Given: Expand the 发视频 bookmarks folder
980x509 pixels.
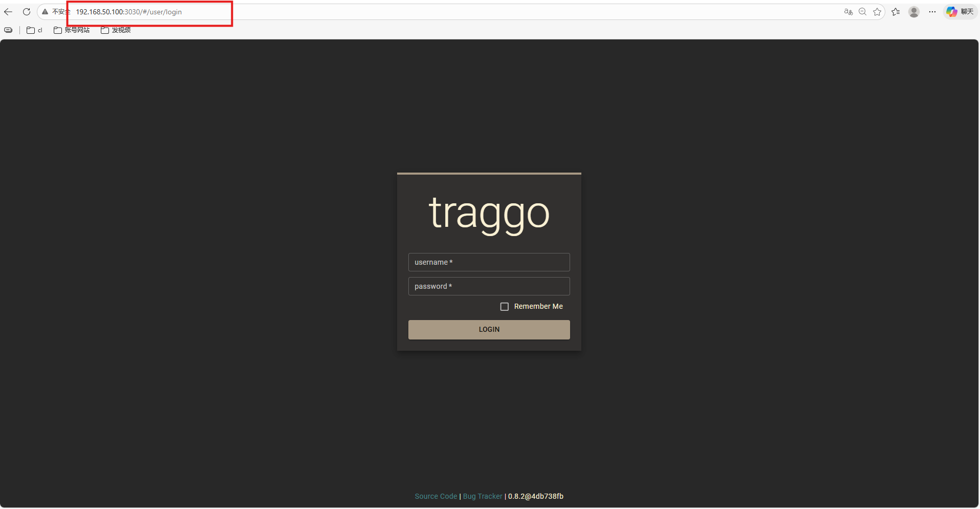Looking at the screenshot, I should pos(116,30).
